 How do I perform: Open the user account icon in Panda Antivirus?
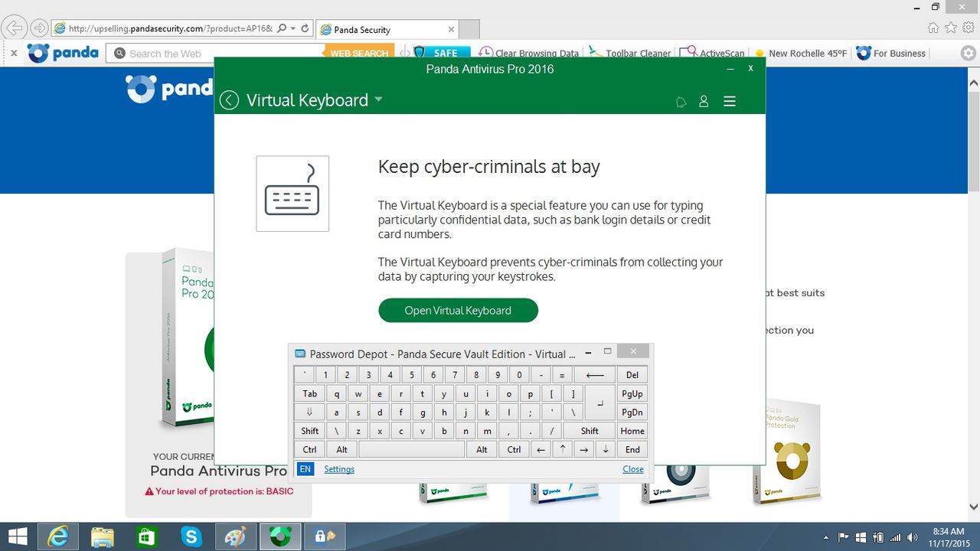click(x=704, y=101)
